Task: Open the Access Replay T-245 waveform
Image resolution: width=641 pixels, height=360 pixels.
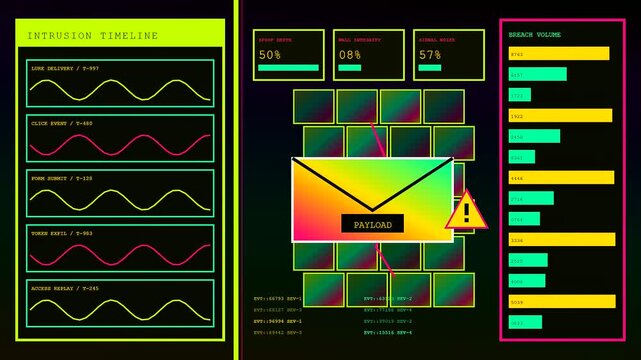Action: click(x=120, y=304)
